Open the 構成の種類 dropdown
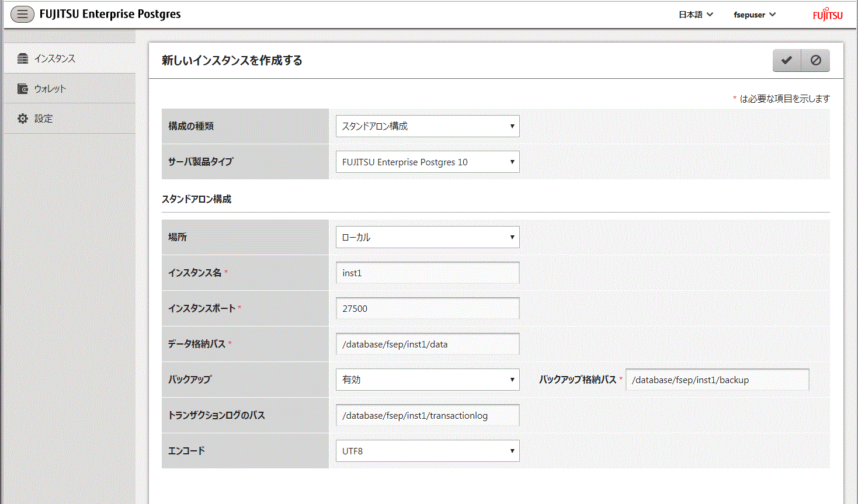 pyautogui.click(x=428, y=126)
